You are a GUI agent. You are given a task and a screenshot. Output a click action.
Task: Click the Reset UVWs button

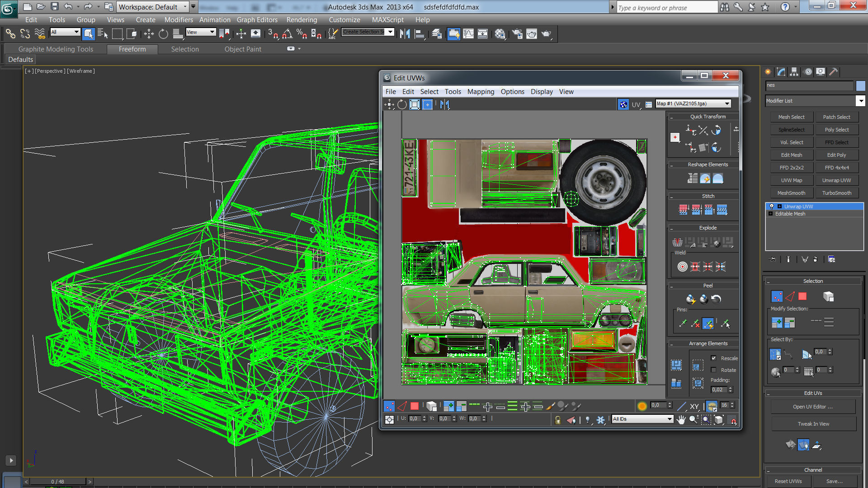(x=788, y=481)
